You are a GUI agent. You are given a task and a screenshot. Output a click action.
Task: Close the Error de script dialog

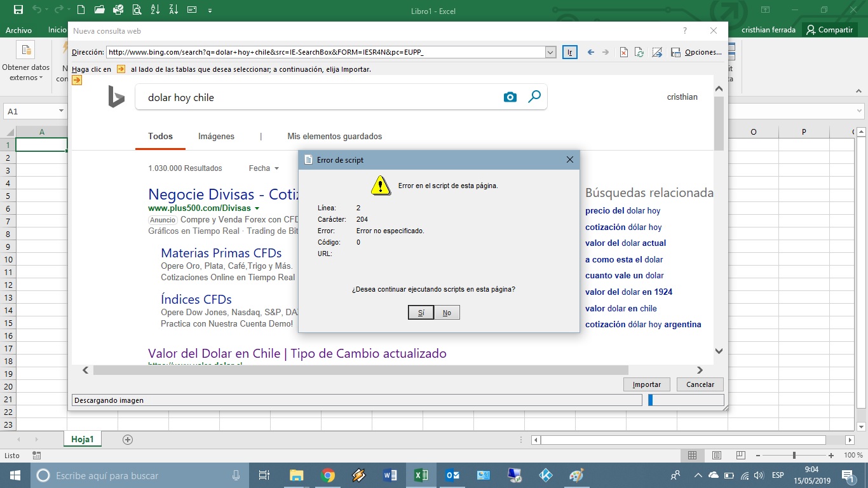pyautogui.click(x=570, y=160)
